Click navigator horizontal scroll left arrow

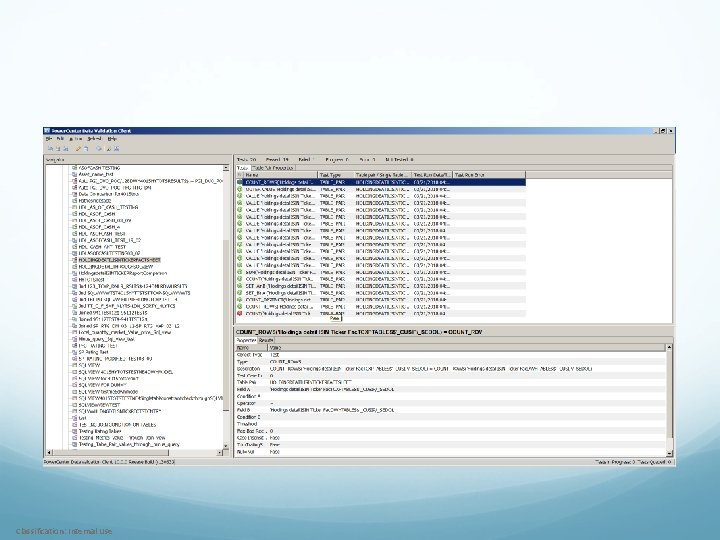[x=49, y=452]
